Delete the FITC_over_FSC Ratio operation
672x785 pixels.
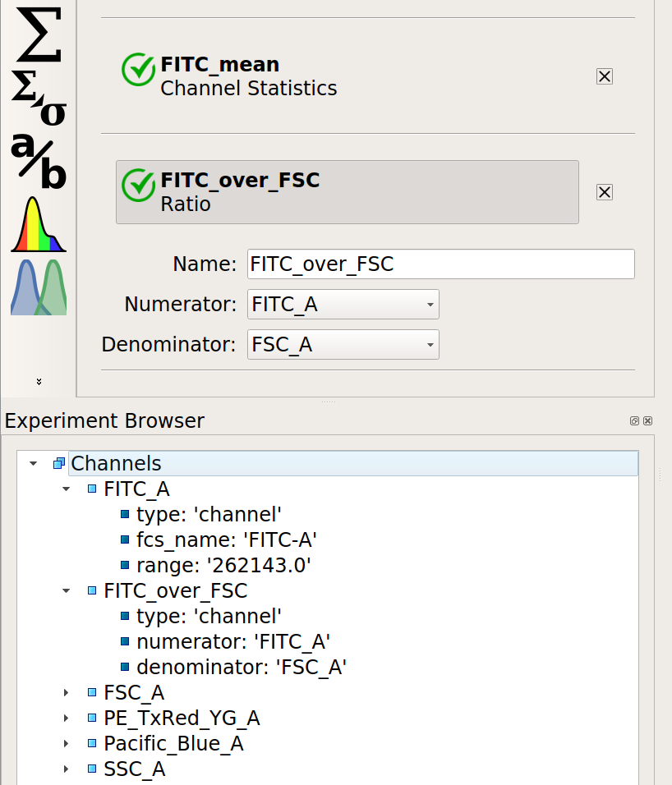click(605, 192)
